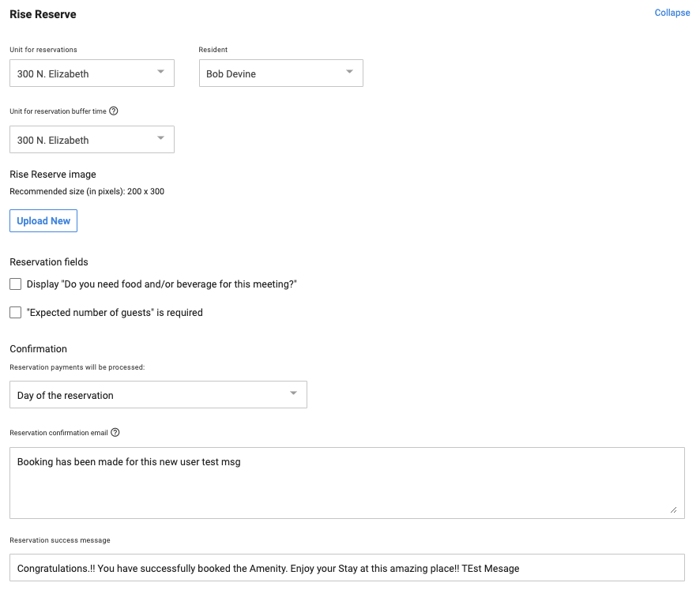
Task: Click arrow icon in Unit for reservations dropdown
Action: (x=160, y=73)
